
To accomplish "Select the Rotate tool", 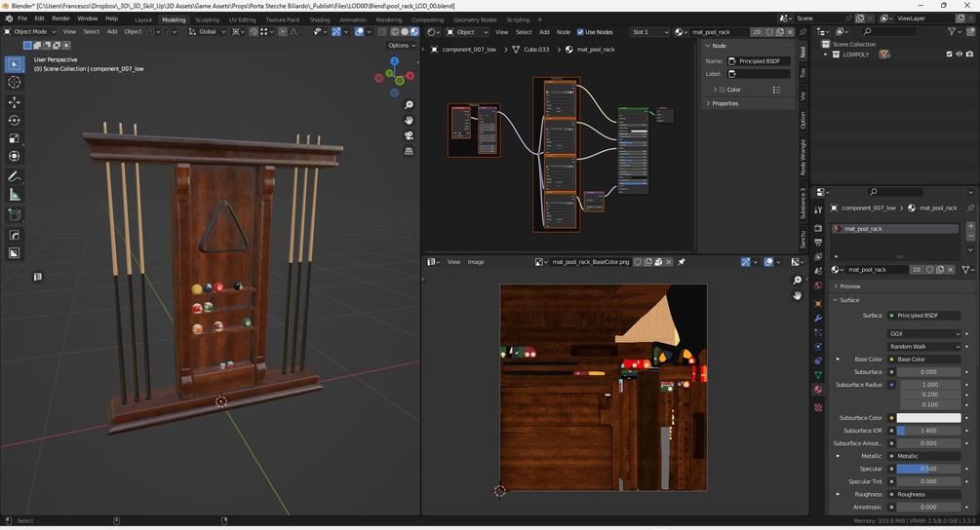I will 15,120.
